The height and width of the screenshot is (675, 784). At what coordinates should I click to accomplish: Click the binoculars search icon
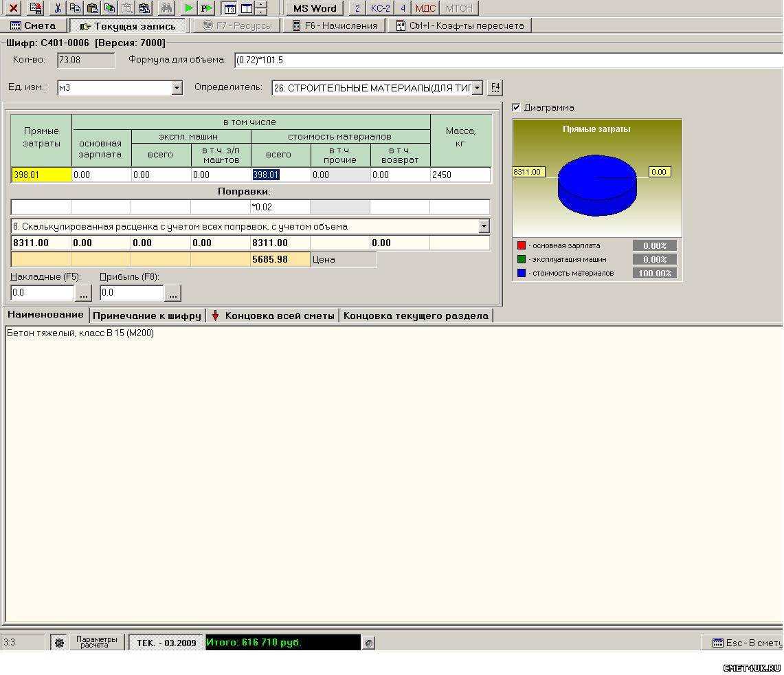(166, 8)
